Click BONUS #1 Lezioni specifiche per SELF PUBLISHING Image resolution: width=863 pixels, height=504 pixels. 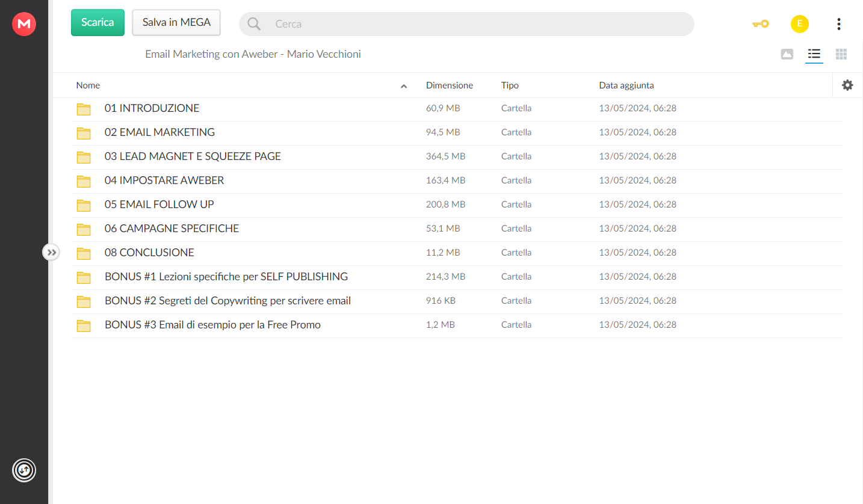[x=226, y=277]
